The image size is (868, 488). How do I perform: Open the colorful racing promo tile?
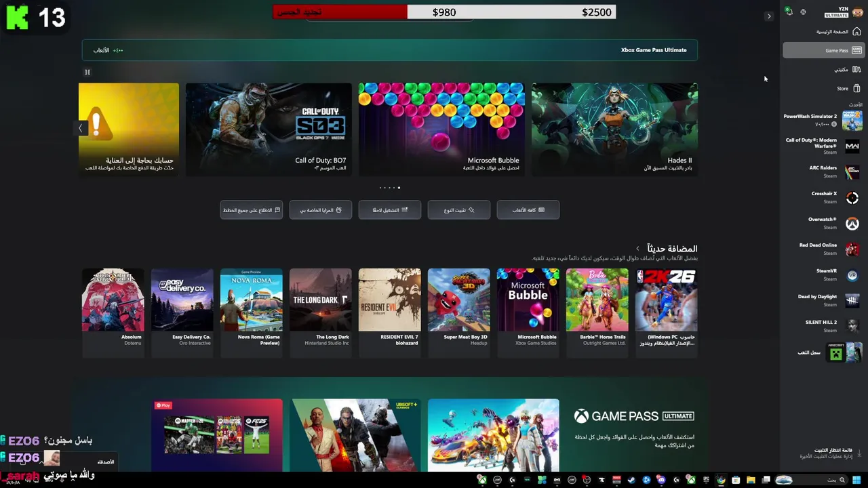494,435
